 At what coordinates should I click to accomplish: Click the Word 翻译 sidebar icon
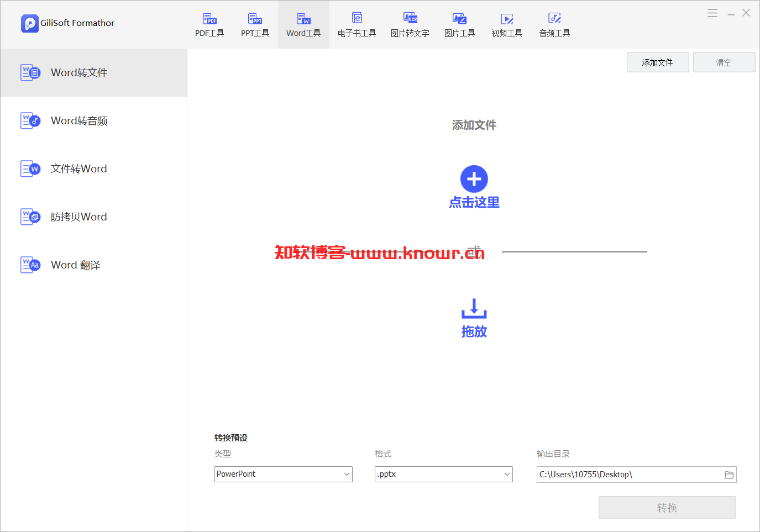30,265
